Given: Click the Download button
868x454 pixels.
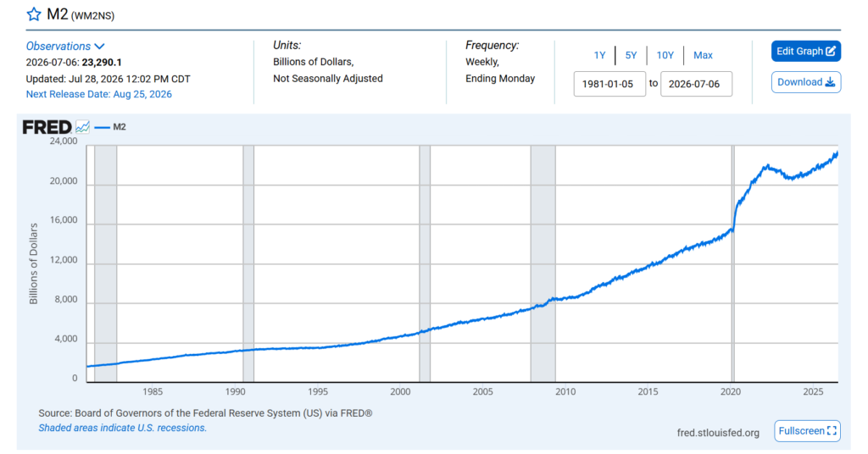Looking at the screenshot, I should (x=806, y=82).
